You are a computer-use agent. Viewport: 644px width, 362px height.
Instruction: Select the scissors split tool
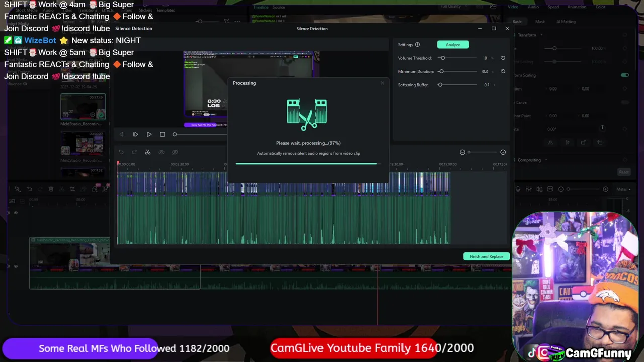pos(148,152)
